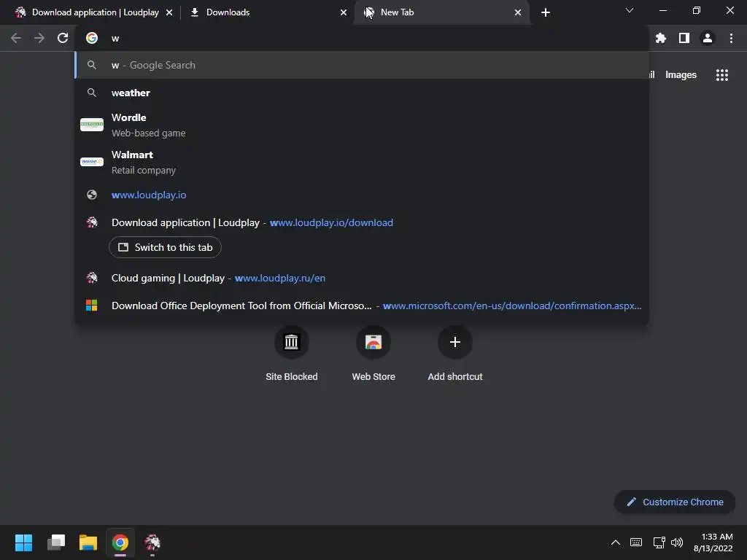The height and width of the screenshot is (560, 747).
Task: Click the Wordle thumbnail image
Action: [x=92, y=125]
